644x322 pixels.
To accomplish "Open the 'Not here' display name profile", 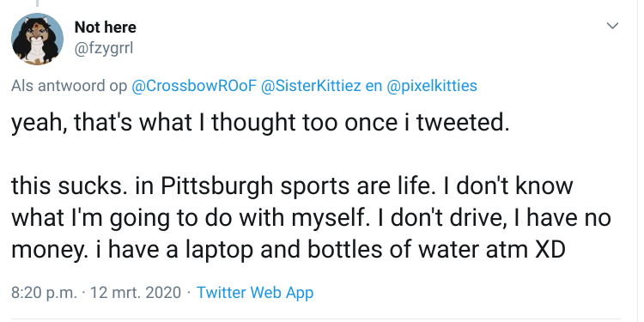I will [x=105, y=27].
